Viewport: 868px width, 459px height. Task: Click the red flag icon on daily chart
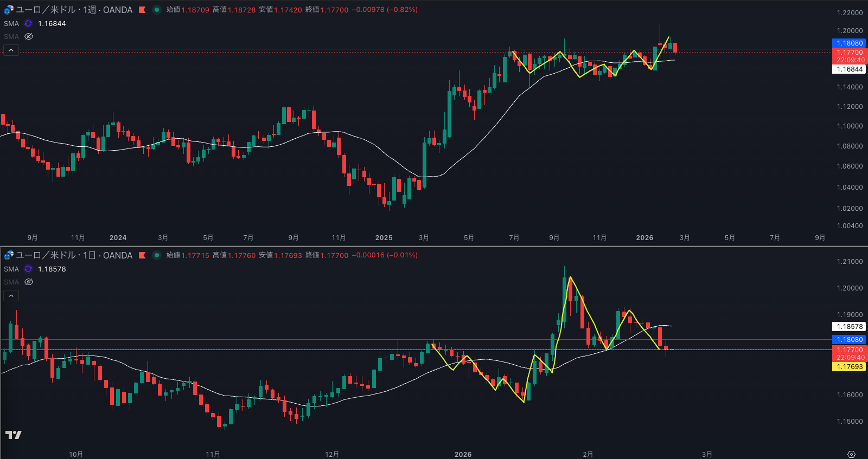tap(142, 255)
